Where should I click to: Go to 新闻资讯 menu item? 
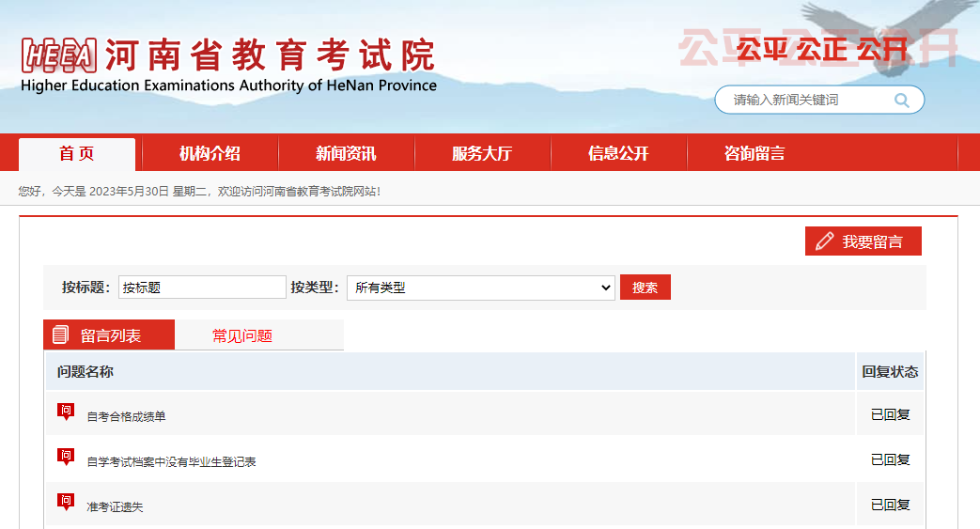tap(346, 154)
